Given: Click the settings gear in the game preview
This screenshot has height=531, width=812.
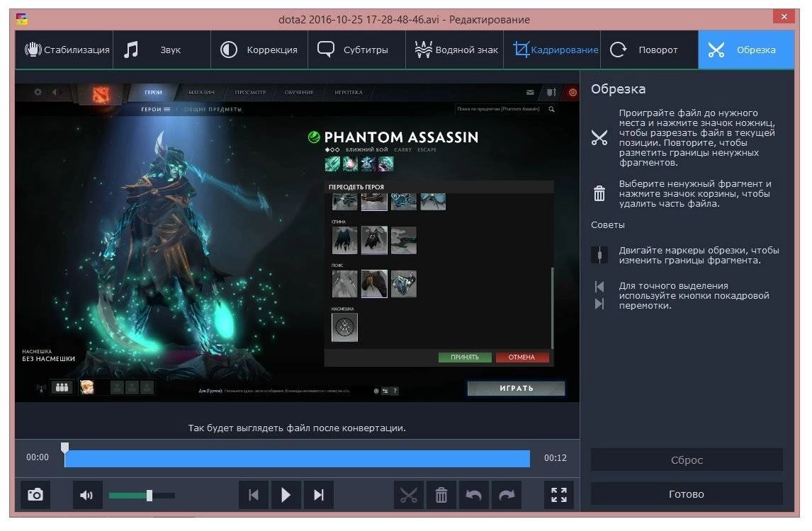Looking at the screenshot, I should point(38,91).
